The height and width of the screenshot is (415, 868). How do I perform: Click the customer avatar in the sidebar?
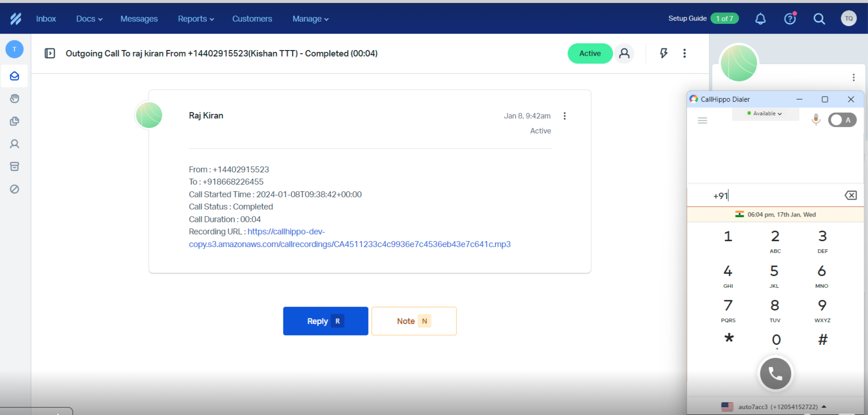tap(739, 63)
